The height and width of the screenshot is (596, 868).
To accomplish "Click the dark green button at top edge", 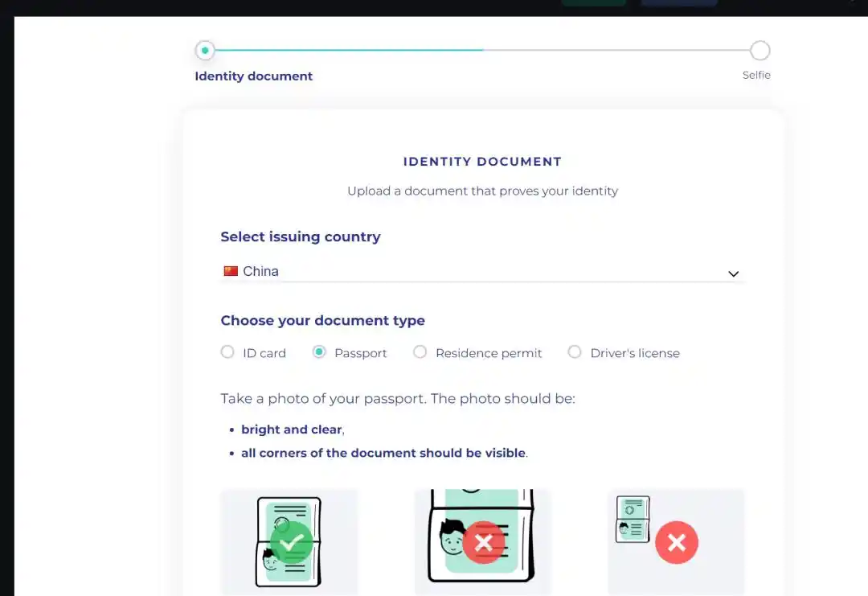I will pyautogui.click(x=593, y=2).
